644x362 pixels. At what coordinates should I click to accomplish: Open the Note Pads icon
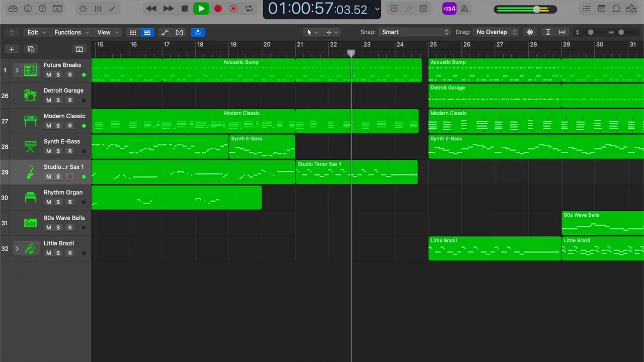[601, 9]
